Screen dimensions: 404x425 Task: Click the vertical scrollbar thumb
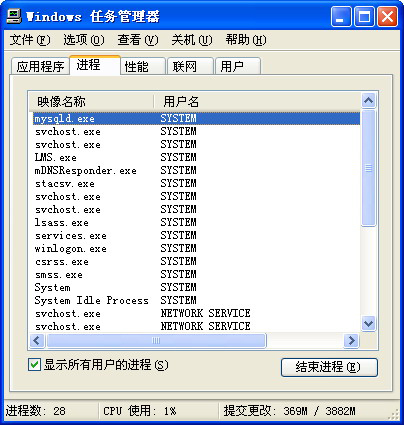[x=368, y=168]
